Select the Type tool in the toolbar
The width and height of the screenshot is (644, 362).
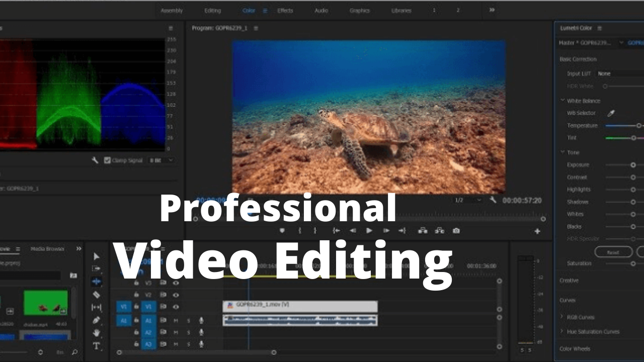(x=97, y=345)
